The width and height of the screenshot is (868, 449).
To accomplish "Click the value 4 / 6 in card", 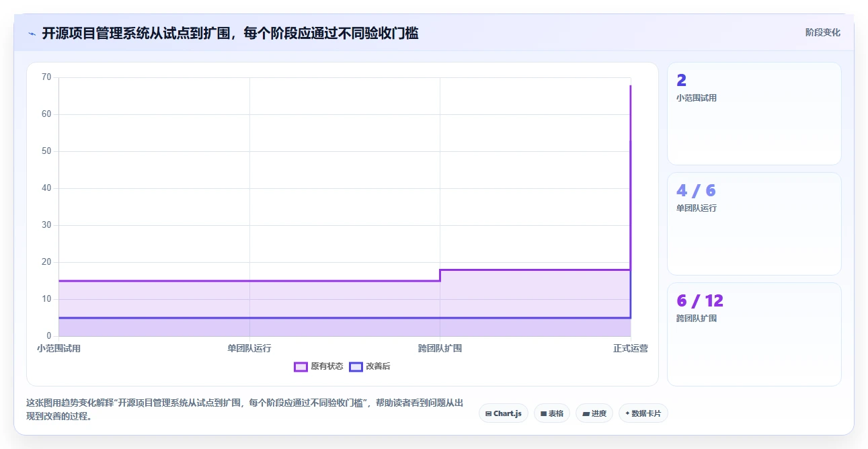I will click(x=696, y=190).
